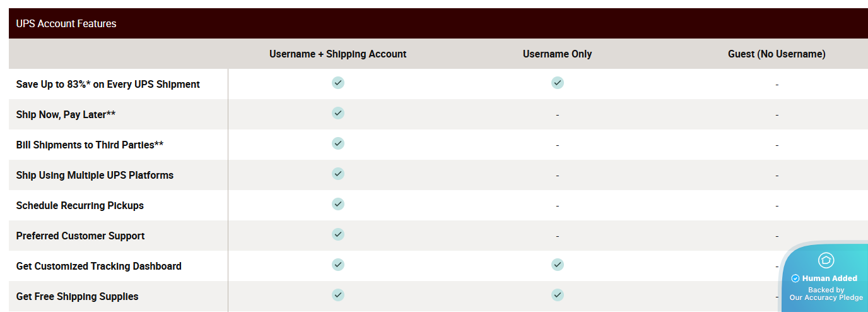
Task: Click the Human Added label
Action: 829,279
